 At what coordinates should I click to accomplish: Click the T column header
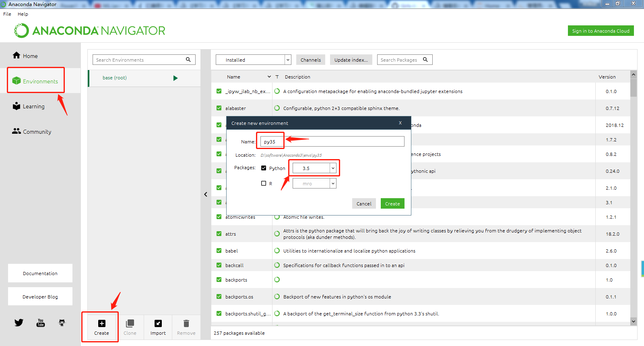pyautogui.click(x=277, y=77)
